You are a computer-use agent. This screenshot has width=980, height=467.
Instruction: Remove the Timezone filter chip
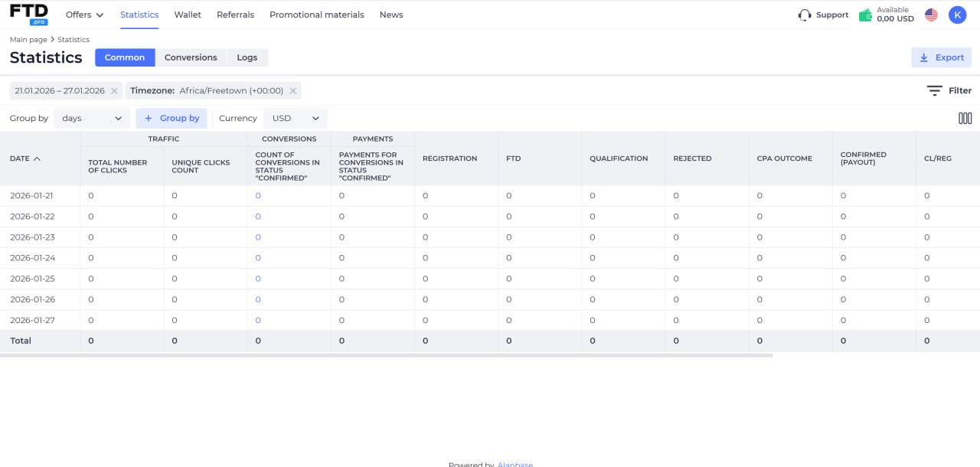pos(292,91)
